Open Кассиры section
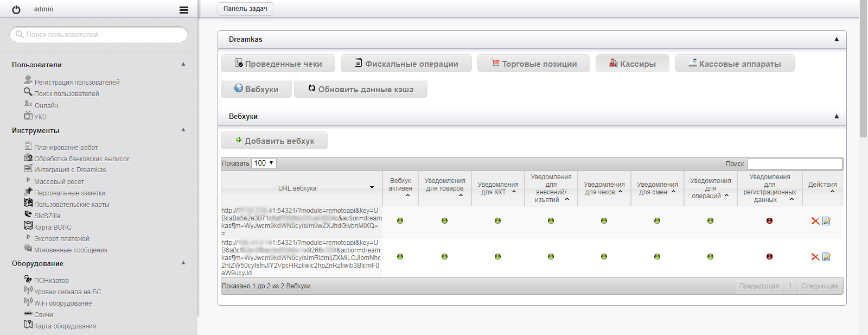Image resolution: width=868 pixels, height=335 pixels. (633, 64)
